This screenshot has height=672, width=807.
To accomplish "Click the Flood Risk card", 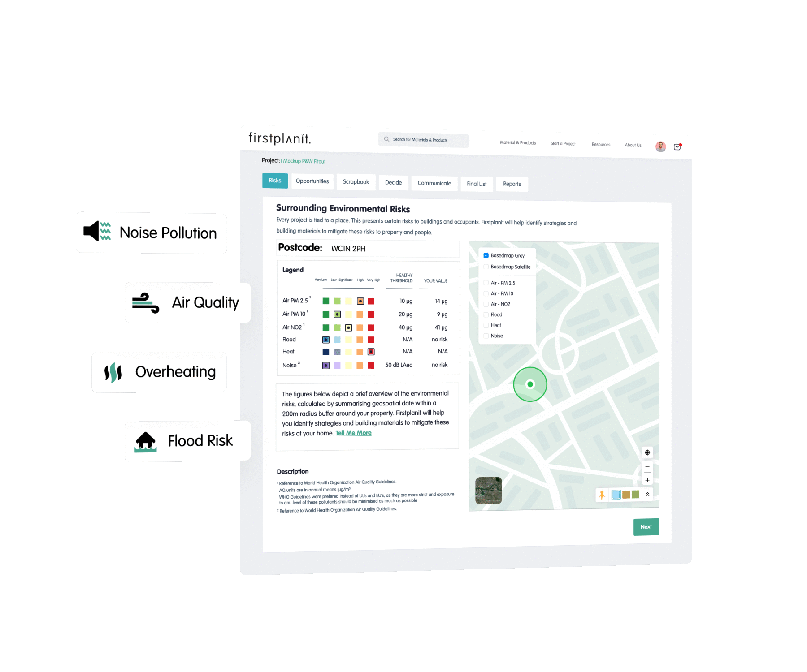I will click(187, 441).
